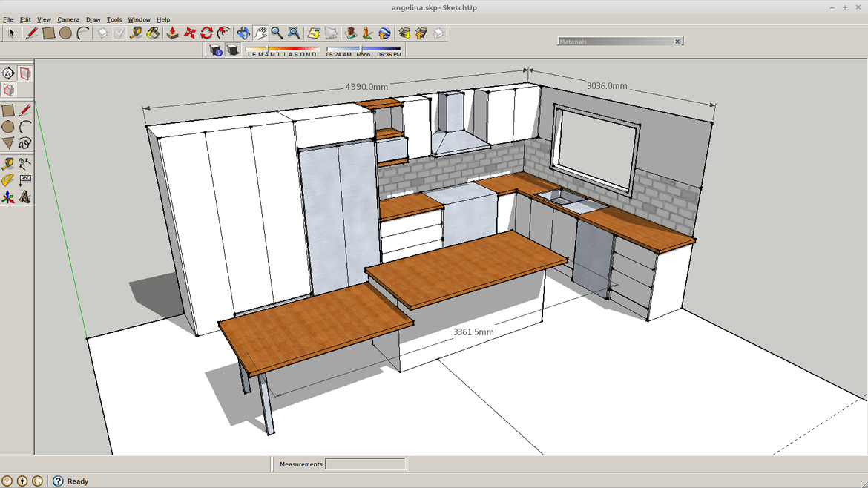The height and width of the screenshot is (488, 868).
Task: Open the Window menu
Action: (x=139, y=19)
